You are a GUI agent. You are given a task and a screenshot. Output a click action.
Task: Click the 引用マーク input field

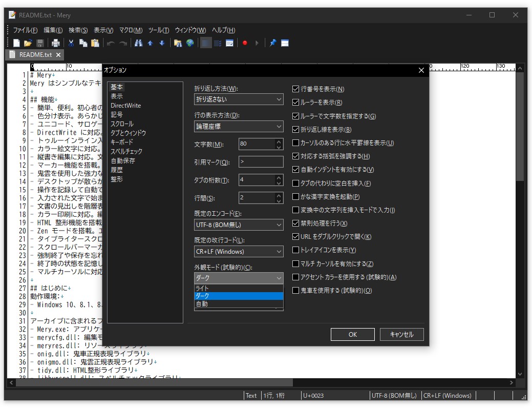[261, 161]
